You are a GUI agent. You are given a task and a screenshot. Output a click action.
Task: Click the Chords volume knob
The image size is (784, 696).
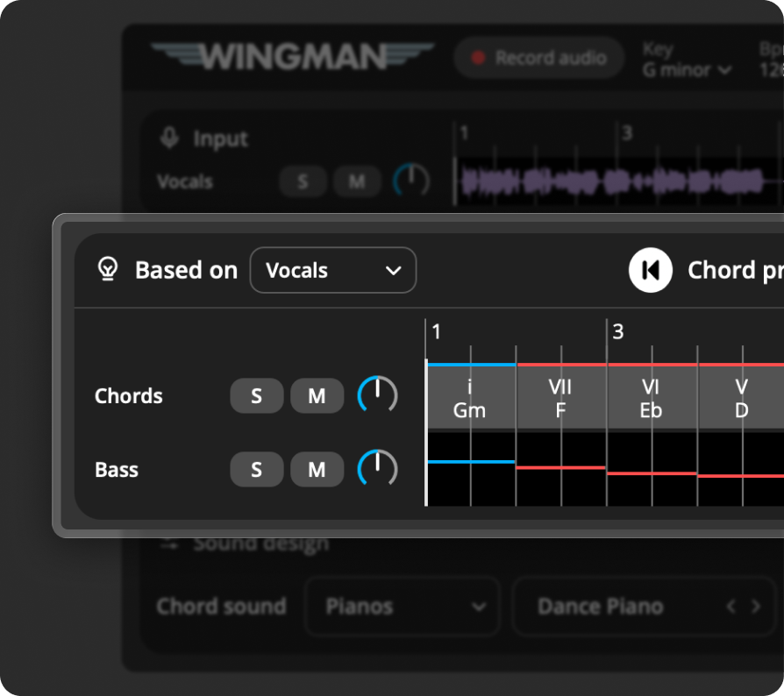click(x=377, y=395)
